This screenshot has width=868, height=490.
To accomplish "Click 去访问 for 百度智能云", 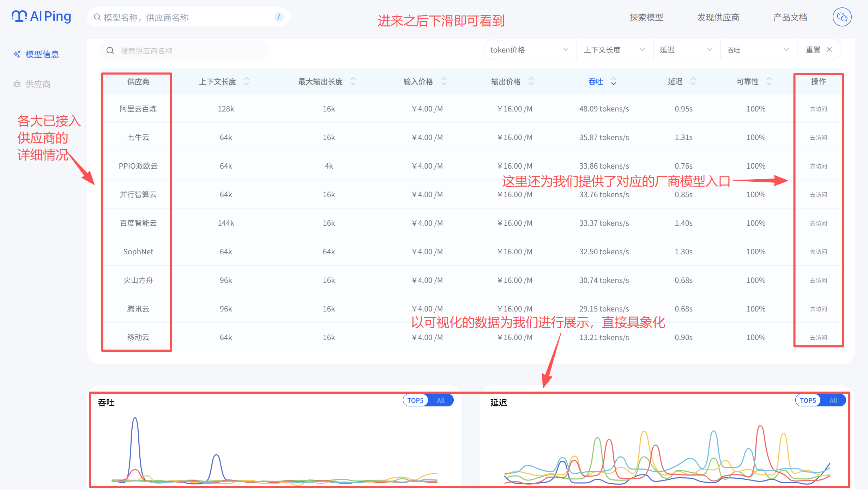I will (x=818, y=223).
